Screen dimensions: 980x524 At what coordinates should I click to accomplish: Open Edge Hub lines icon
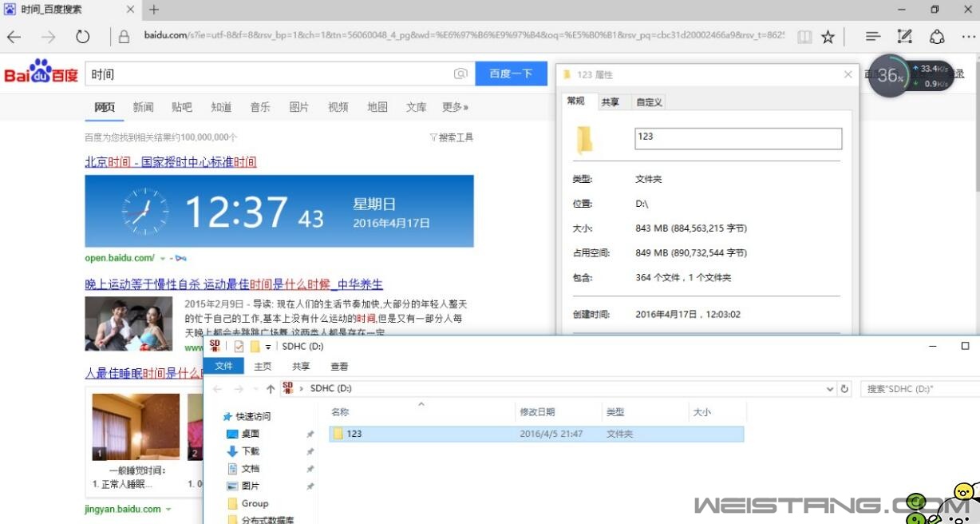(873, 37)
